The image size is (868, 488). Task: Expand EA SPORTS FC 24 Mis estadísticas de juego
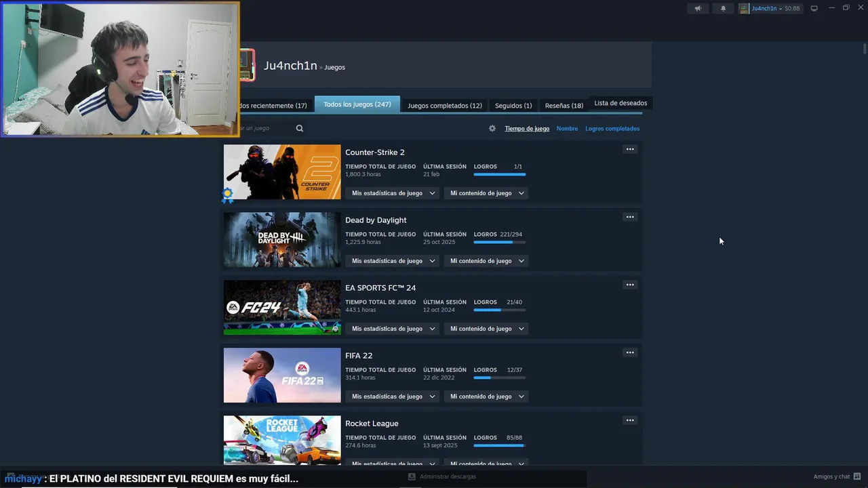393,329
